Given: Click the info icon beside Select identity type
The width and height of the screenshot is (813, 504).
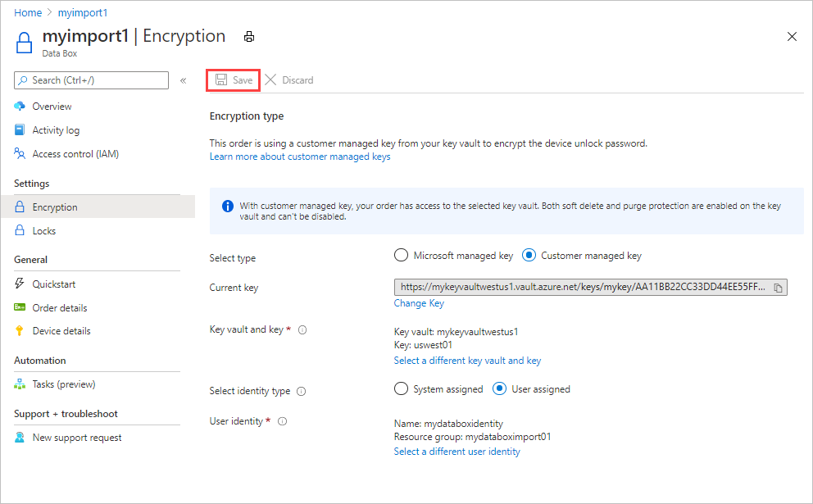Looking at the screenshot, I should (302, 391).
